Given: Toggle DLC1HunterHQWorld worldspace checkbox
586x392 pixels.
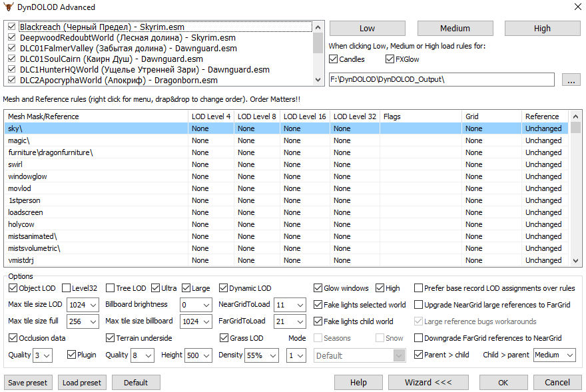Looking at the screenshot, I should click(11, 69).
